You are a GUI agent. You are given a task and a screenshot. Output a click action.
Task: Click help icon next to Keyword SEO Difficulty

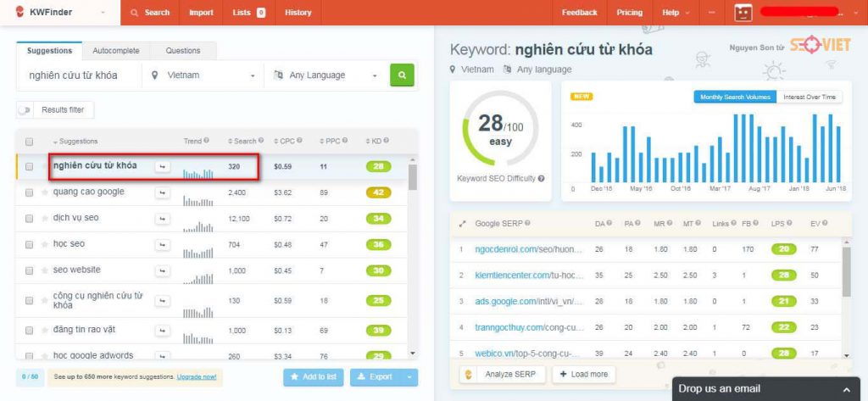point(541,178)
